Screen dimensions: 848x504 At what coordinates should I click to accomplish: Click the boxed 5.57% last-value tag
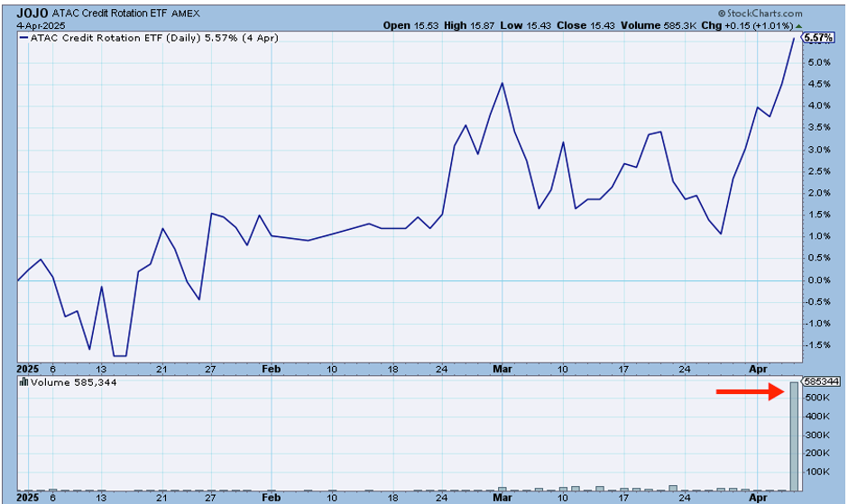818,38
